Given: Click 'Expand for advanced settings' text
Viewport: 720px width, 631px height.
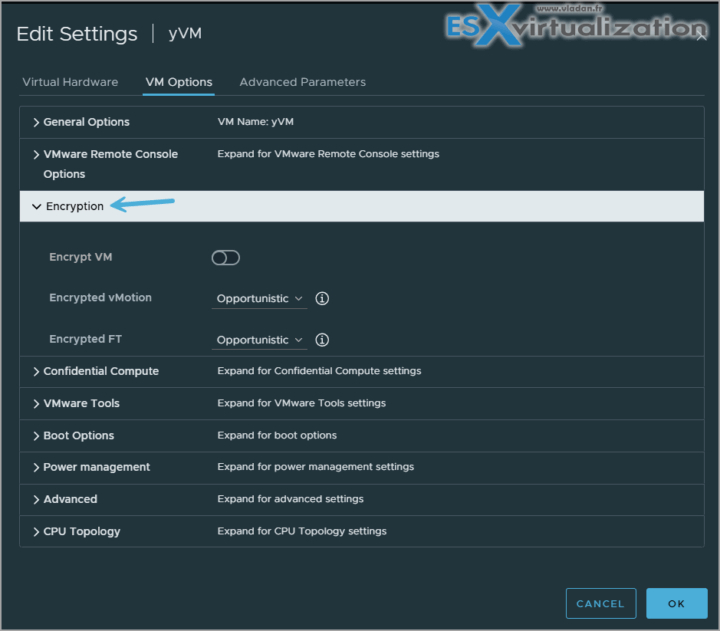Looking at the screenshot, I should (290, 499).
